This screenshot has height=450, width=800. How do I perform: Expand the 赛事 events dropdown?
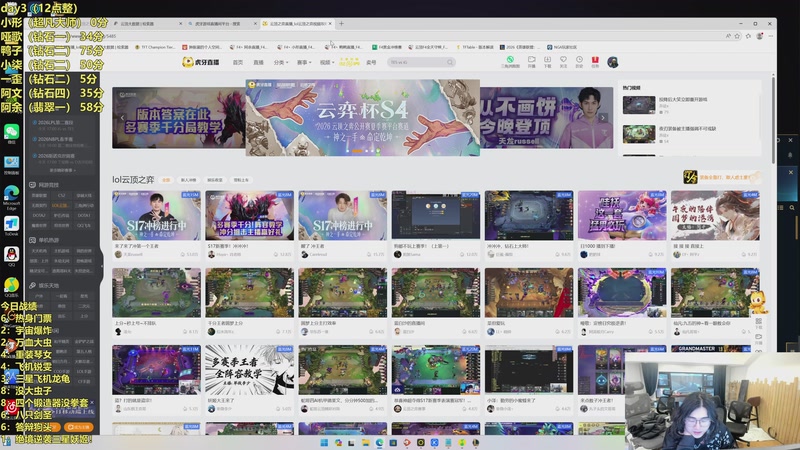coord(304,62)
